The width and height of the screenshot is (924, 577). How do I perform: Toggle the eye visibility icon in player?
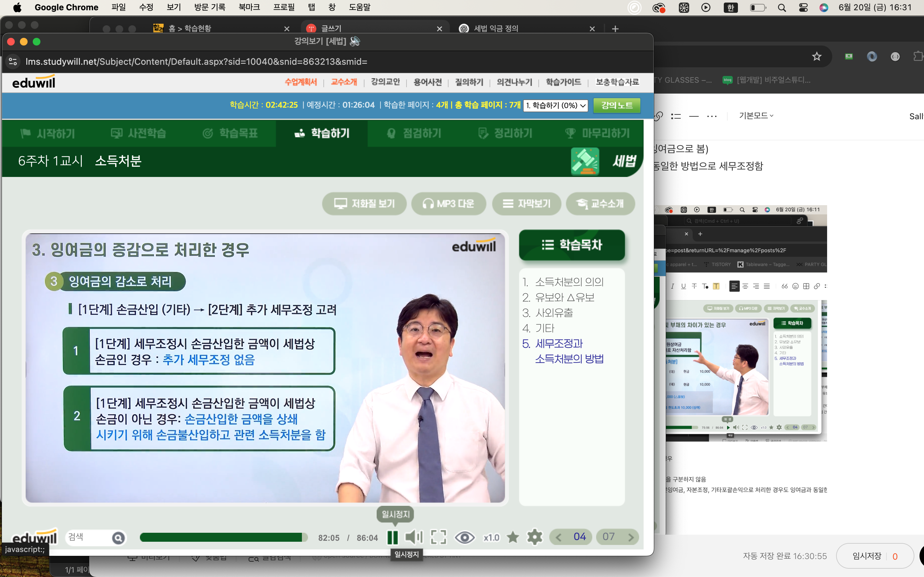(464, 537)
